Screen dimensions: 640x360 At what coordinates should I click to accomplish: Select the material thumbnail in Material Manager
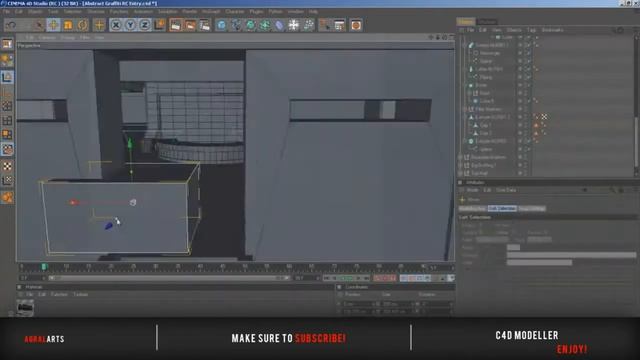point(25,307)
